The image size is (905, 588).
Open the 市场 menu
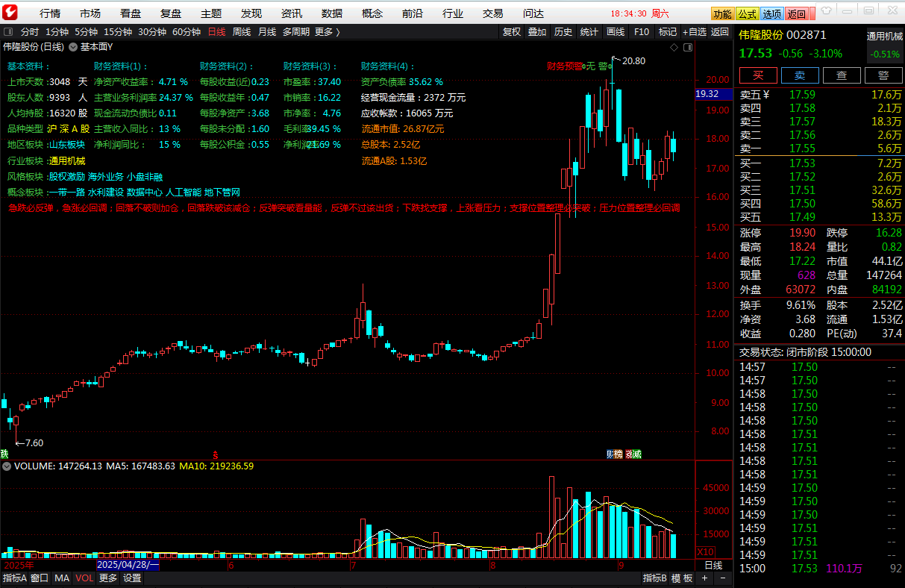coord(90,13)
